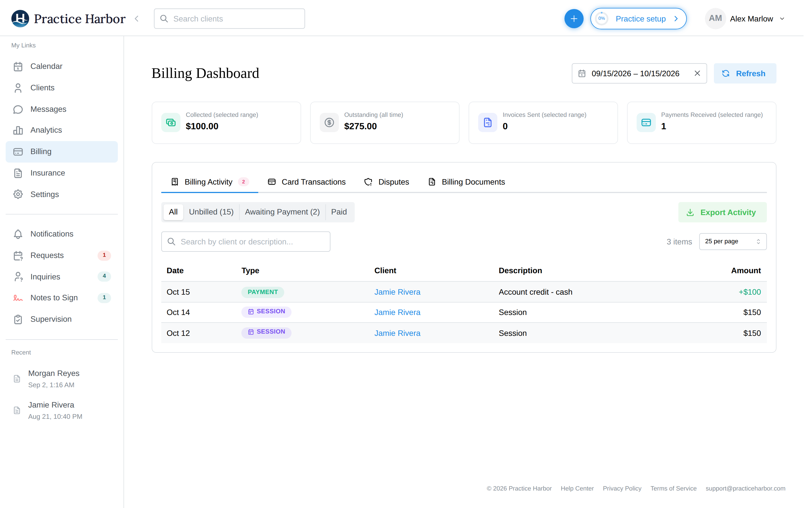Viewport: 812px width, 508px height.
Task: Select the Billing Activity tab
Action: [x=210, y=182]
